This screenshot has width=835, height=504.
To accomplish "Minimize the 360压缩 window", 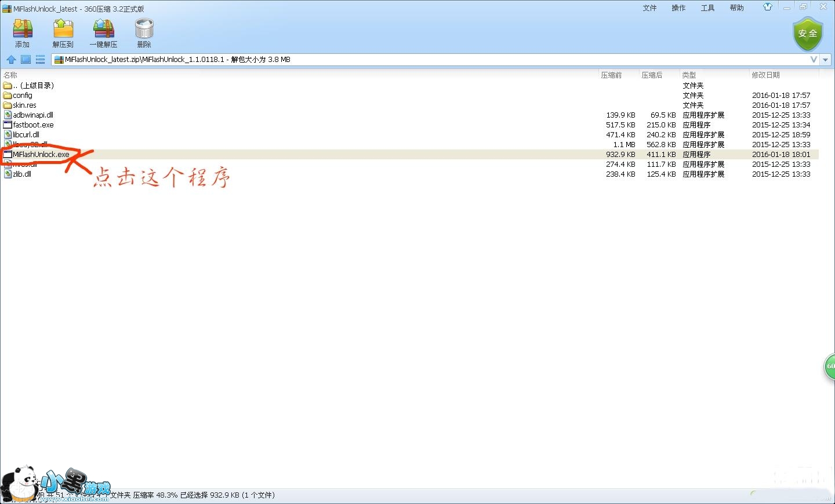I will [787, 8].
